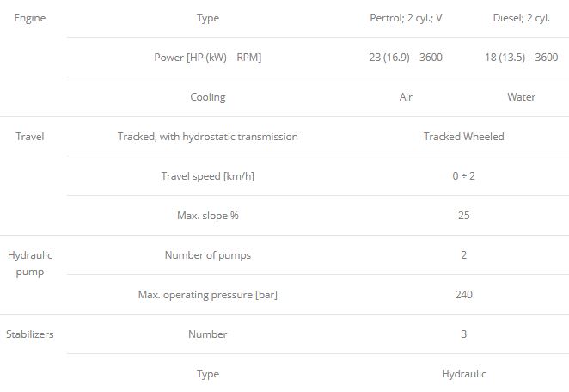Select the "0 ÷ 2" speed value
The height and width of the screenshot is (392, 569).
[463, 176]
